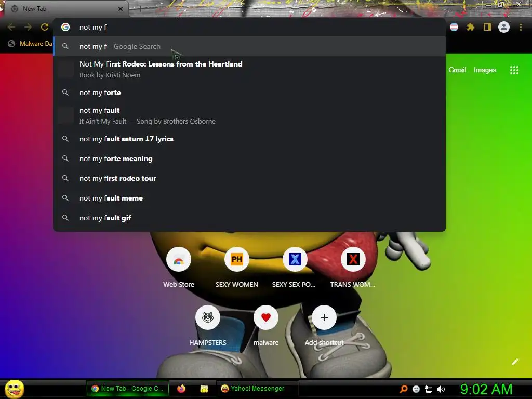Screen dimensions: 532x399
Task: Pick 'not my first rodeo tour' suggestion
Action: click(x=249, y=178)
